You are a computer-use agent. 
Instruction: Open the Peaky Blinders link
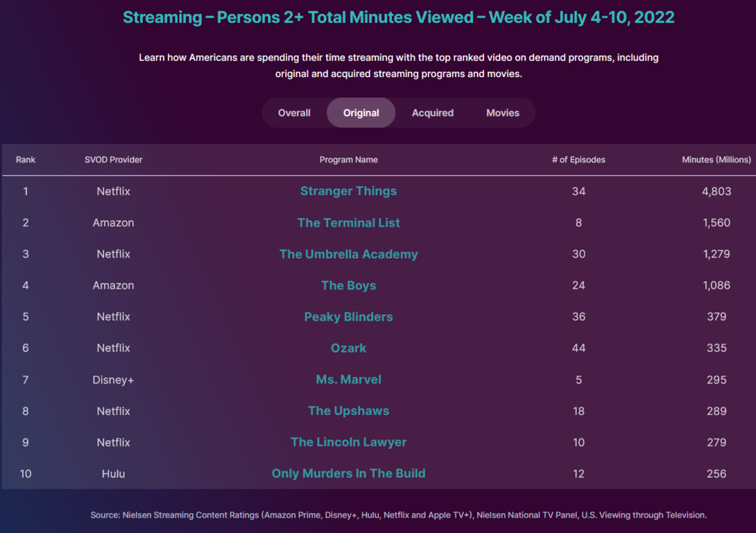click(x=348, y=316)
